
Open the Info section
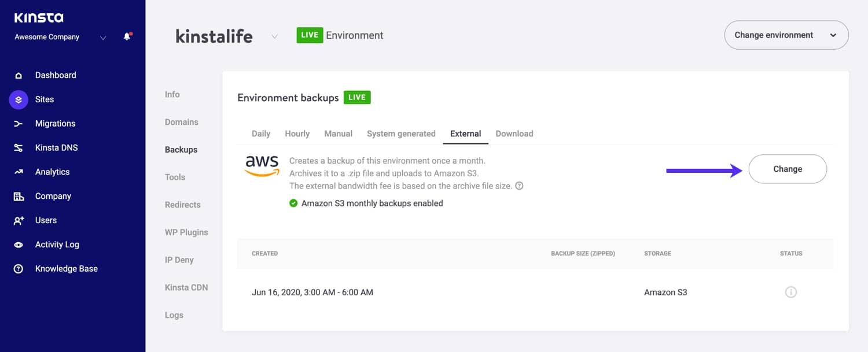(x=172, y=95)
